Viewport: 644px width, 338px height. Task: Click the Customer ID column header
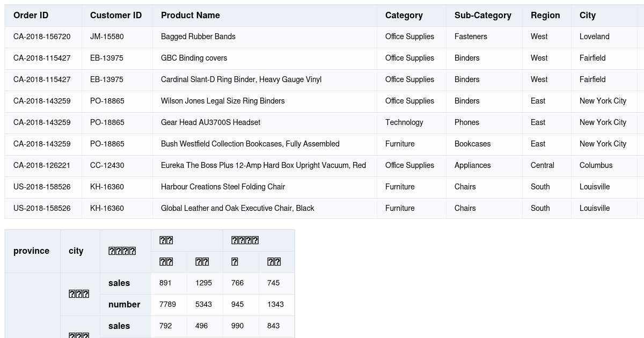click(x=116, y=16)
